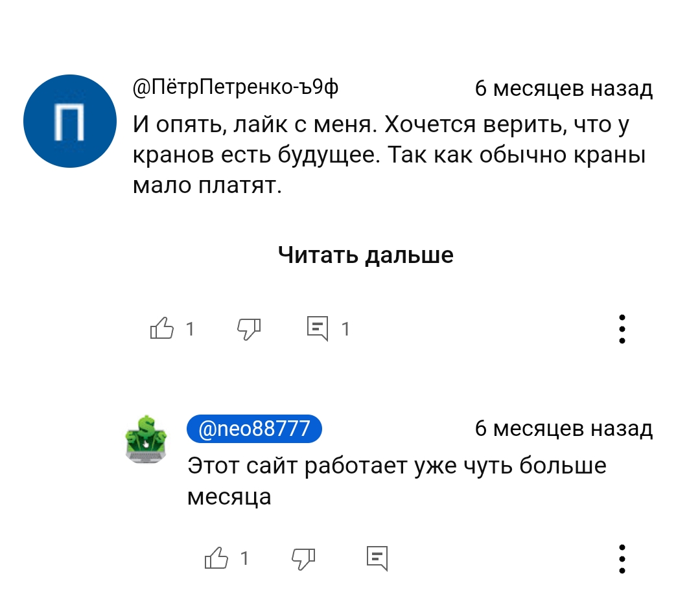Click like count number on Пётр's comment
The width and height of the screenshot is (700, 605).
[x=190, y=330]
